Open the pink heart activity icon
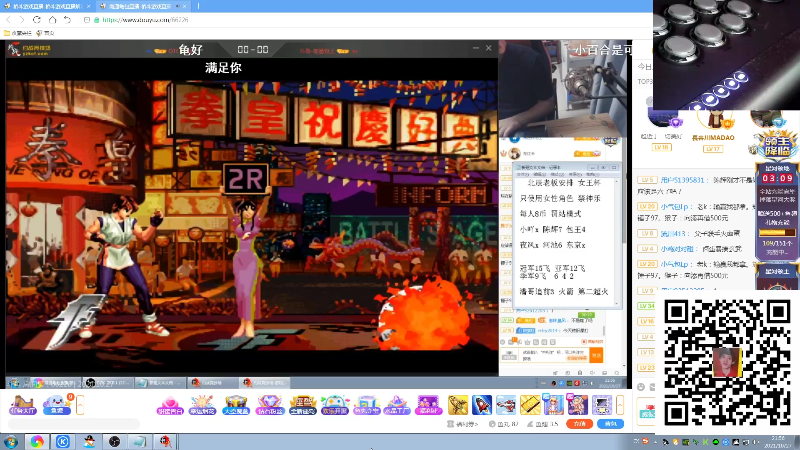This screenshot has width=800, height=450. point(170,405)
